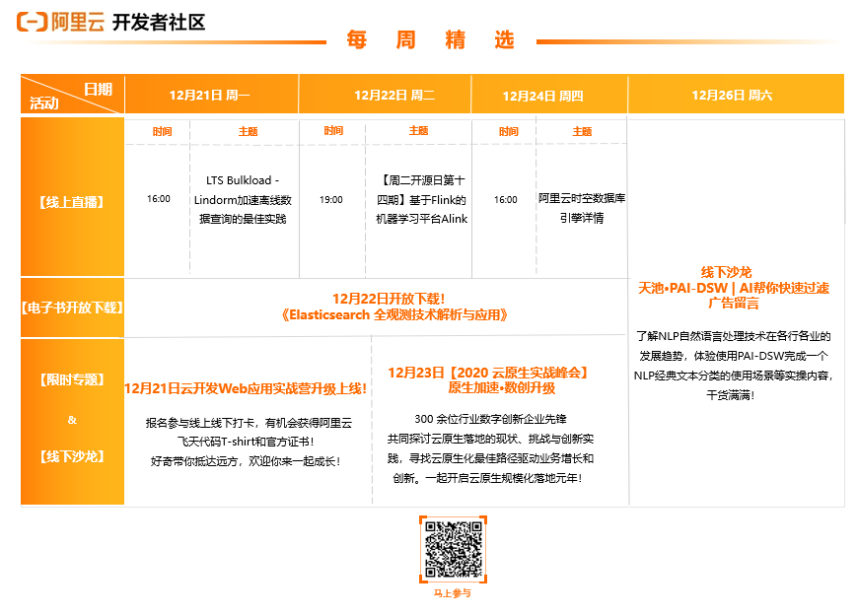Image resolution: width=858 pixels, height=616 pixels.
Task: Click the 阿里云 brand text
Action: (x=78, y=22)
